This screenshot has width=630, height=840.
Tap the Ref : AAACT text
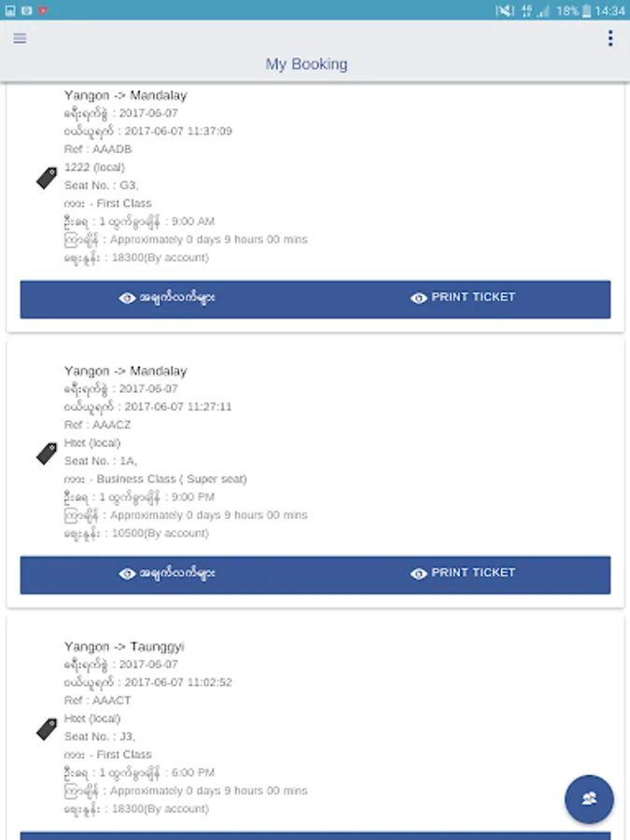pyautogui.click(x=97, y=700)
